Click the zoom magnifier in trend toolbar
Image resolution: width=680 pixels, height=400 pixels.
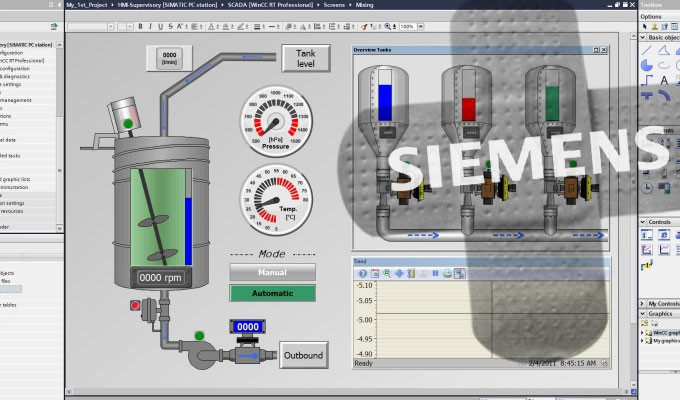point(387,273)
